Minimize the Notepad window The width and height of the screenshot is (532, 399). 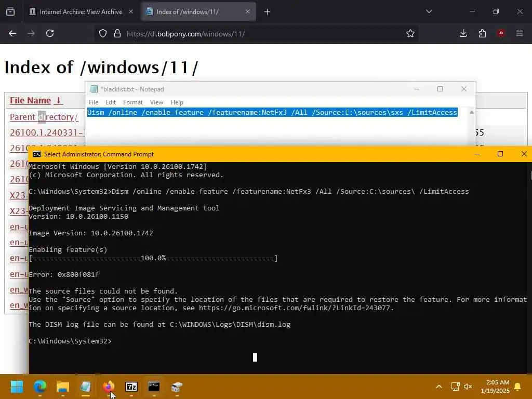[x=417, y=89]
